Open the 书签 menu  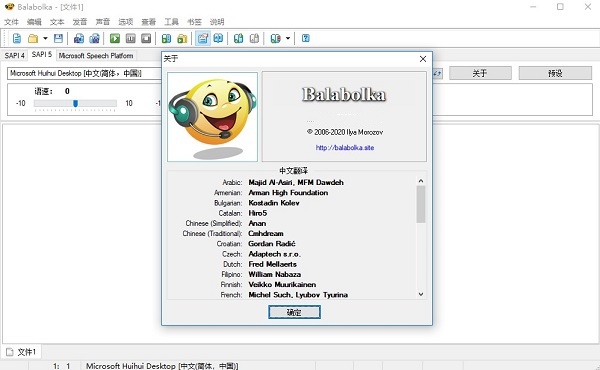[194, 22]
